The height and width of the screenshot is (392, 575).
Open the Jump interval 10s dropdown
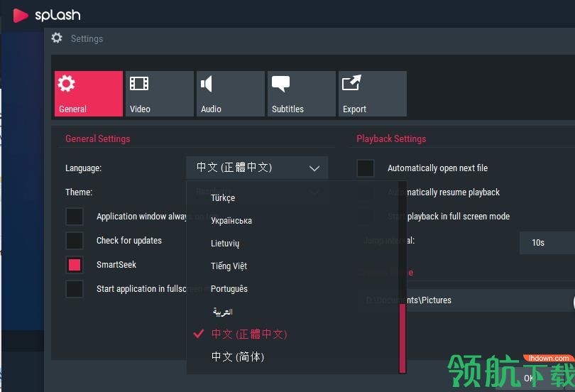547,243
